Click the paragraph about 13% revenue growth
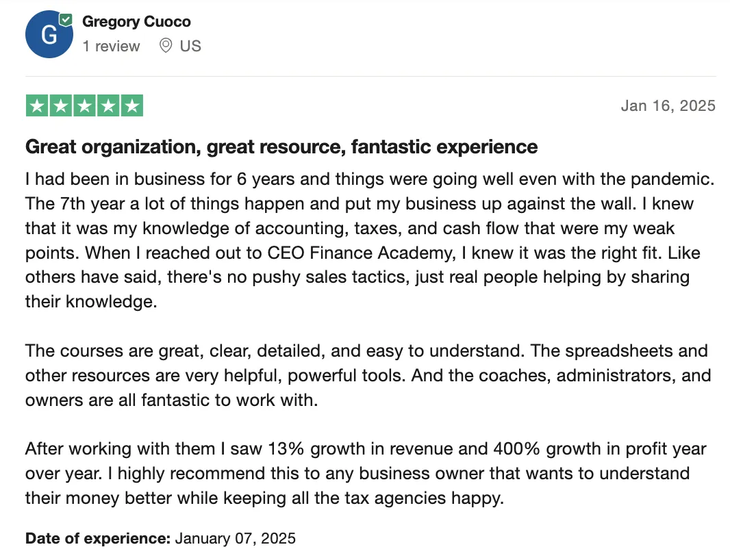Image resolution: width=730 pixels, height=560 pixels. [x=366, y=474]
